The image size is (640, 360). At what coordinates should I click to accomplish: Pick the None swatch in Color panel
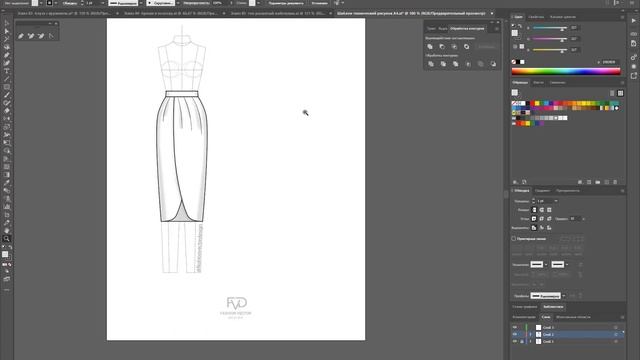coord(513,62)
